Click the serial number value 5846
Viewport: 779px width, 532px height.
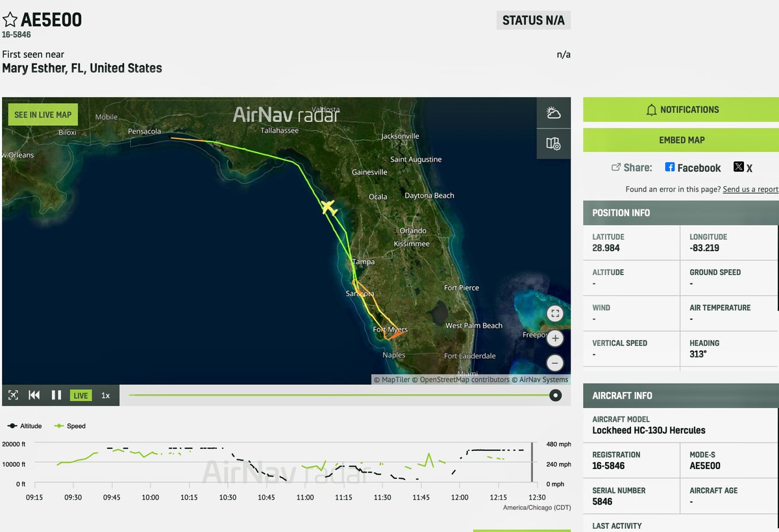pos(602,502)
